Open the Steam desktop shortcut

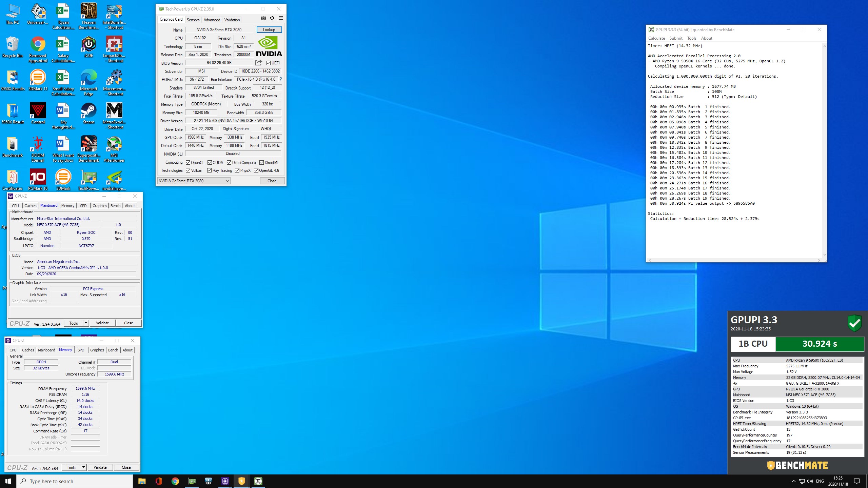click(x=88, y=113)
